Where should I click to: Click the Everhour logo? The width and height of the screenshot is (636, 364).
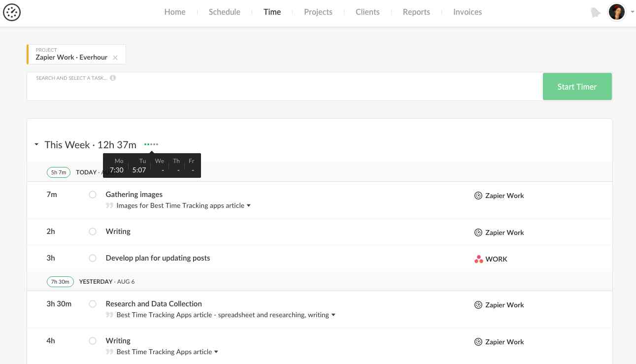[x=12, y=12]
